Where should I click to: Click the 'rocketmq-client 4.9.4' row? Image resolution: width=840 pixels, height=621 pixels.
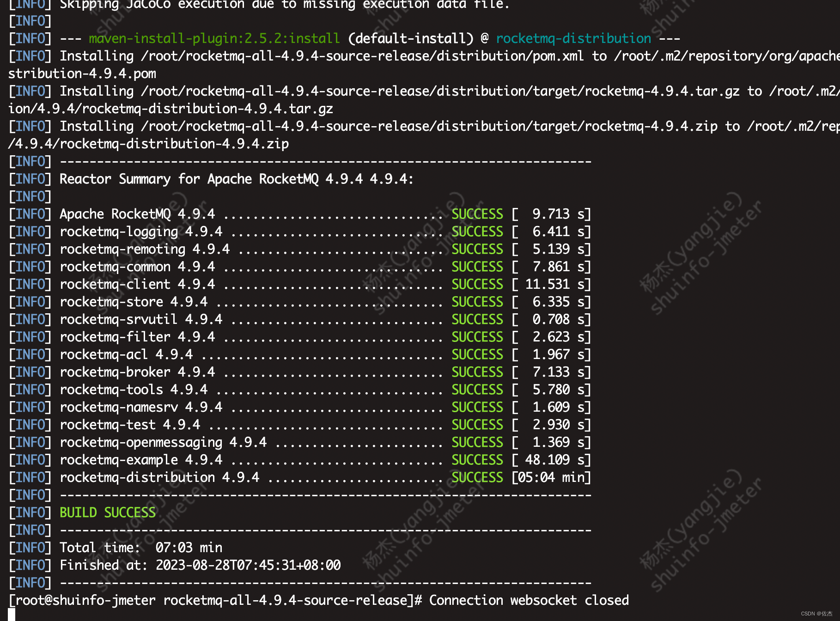tap(300, 284)
